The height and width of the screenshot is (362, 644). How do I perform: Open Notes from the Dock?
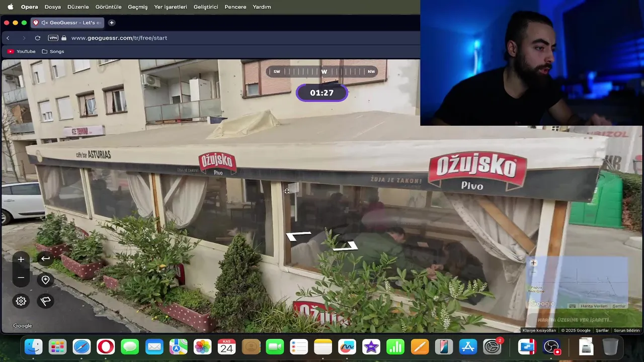323,347
